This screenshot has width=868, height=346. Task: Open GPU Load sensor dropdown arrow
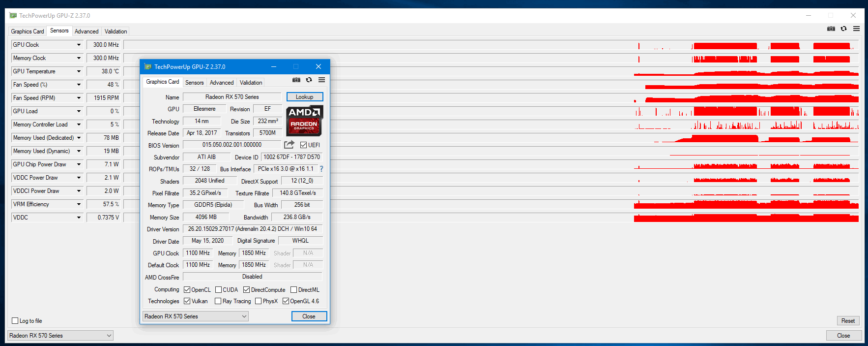(x=79, y=111)
